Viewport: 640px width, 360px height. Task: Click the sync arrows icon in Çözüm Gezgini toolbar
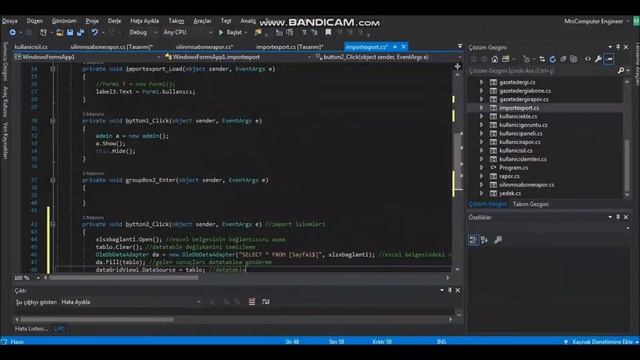[x=542, y=59]
